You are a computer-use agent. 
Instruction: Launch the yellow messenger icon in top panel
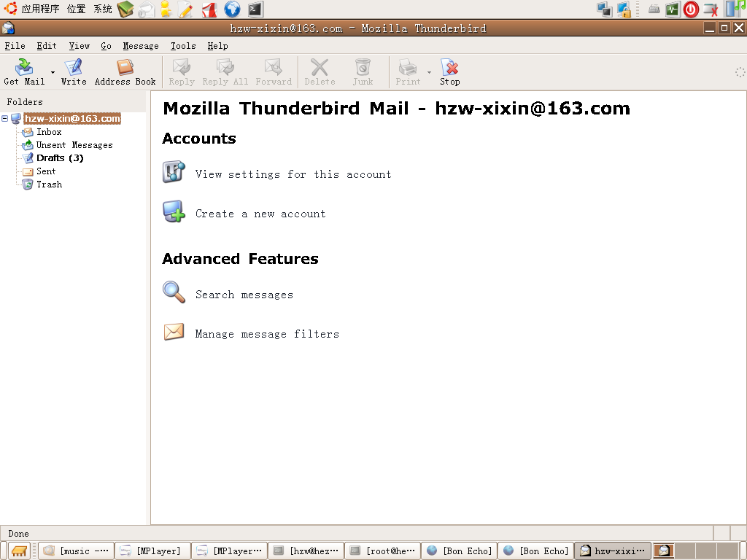pyautogui.click(x=166, y=9)
